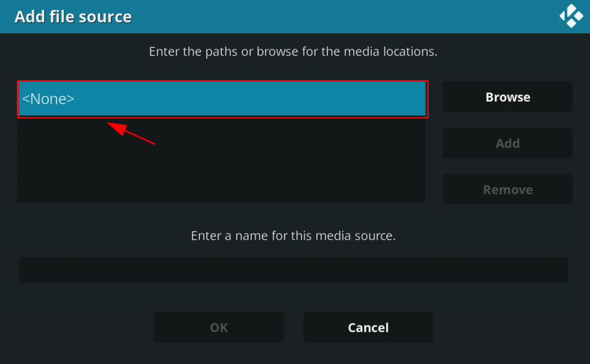Dismiss the dialog with Cancel
590x364 pixels.
point(368,328)
